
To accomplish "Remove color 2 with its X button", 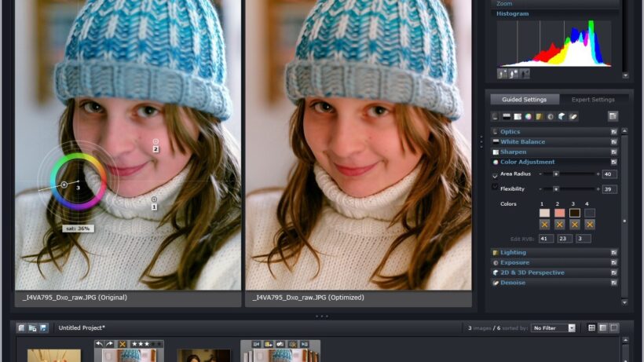I will tap(559, 225).
